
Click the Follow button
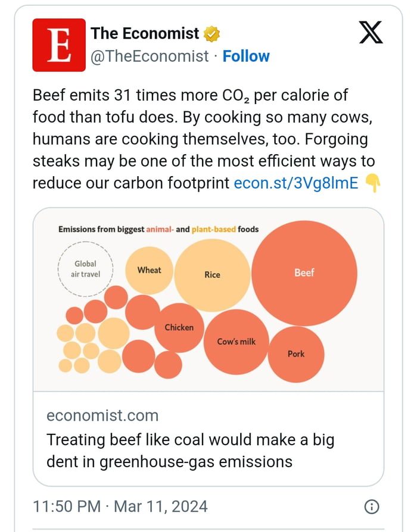[x=247, y=56]
